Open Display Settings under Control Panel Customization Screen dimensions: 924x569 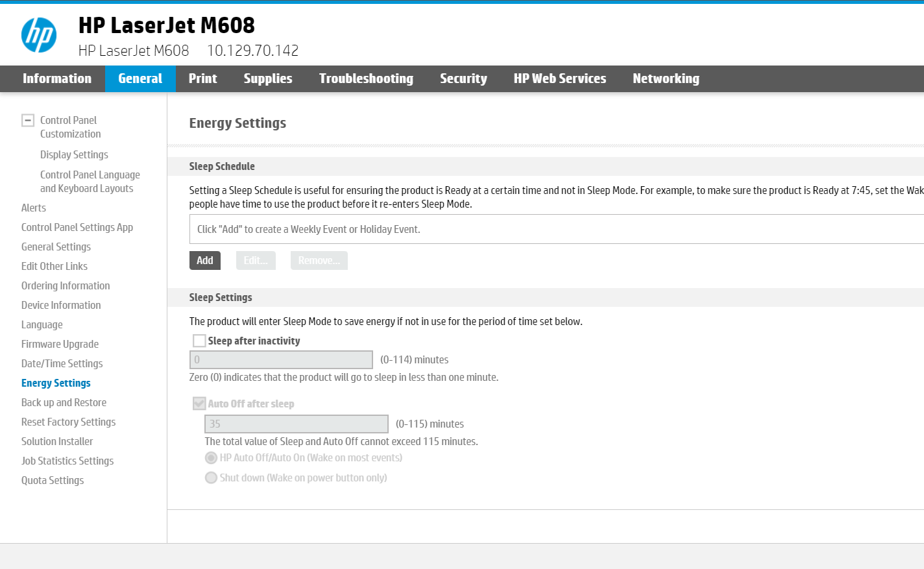click(74, 154)
